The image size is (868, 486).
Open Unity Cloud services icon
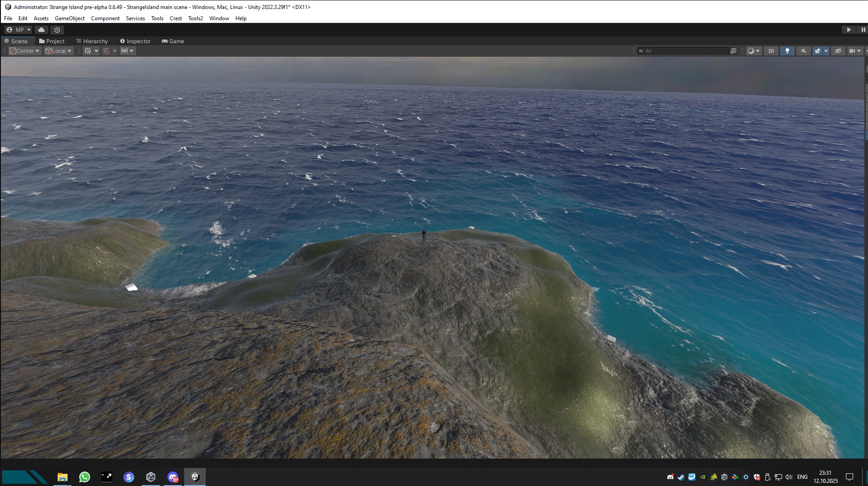41,30
